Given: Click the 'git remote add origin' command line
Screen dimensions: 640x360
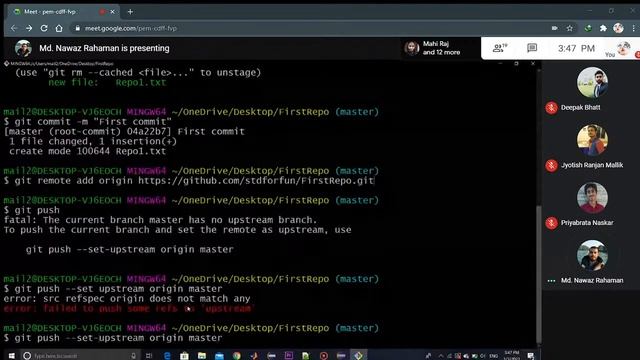Looking at the screenshot, I should [x=189, y=181].
